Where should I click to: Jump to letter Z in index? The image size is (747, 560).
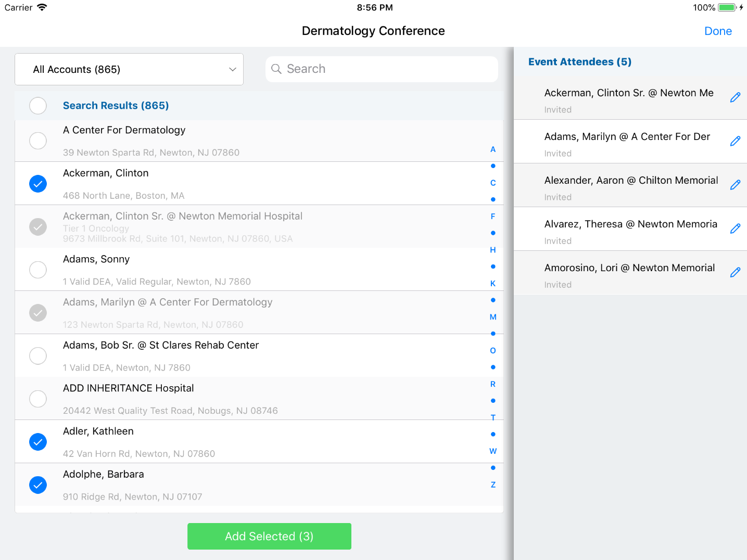coord(493,485)
